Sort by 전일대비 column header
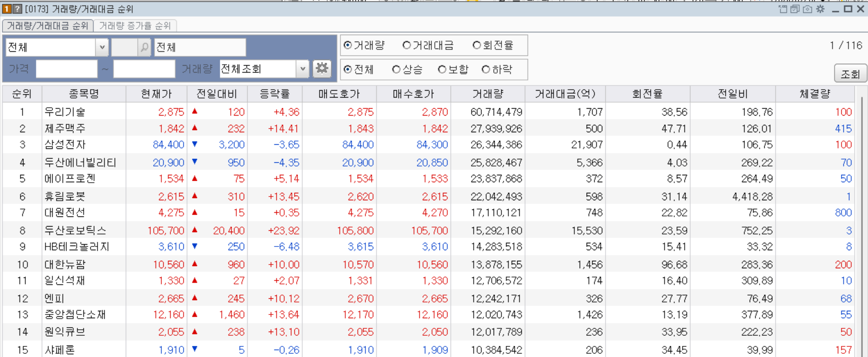The image size is (868, 357). tap(217, 94)
